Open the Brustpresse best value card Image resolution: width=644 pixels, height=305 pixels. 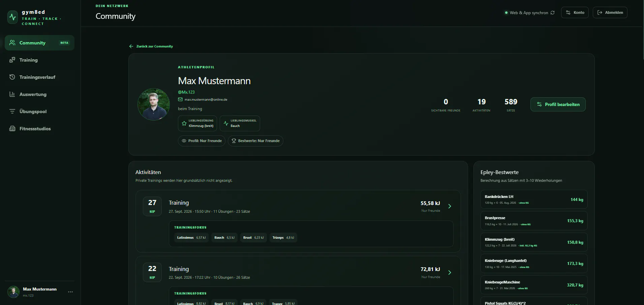pyautogui.click(x=534, y=221)
